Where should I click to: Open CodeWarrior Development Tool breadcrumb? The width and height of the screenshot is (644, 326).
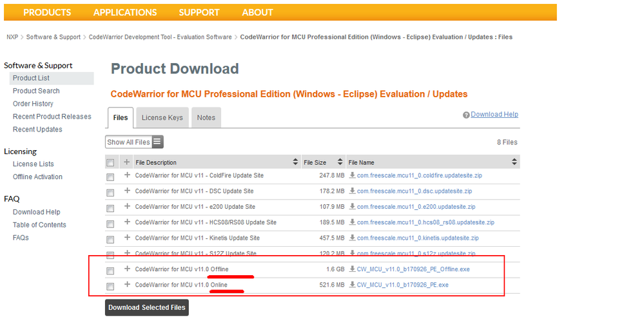[160, 37]
